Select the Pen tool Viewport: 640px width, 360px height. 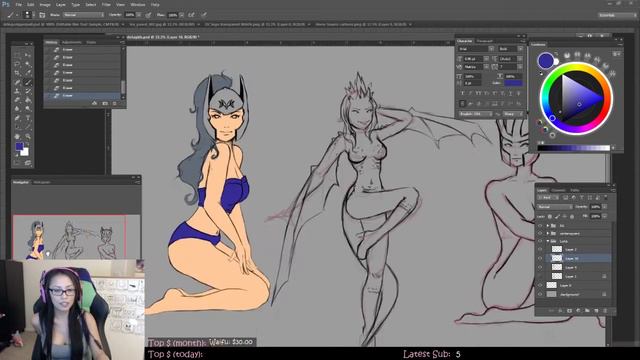(17, 118)
